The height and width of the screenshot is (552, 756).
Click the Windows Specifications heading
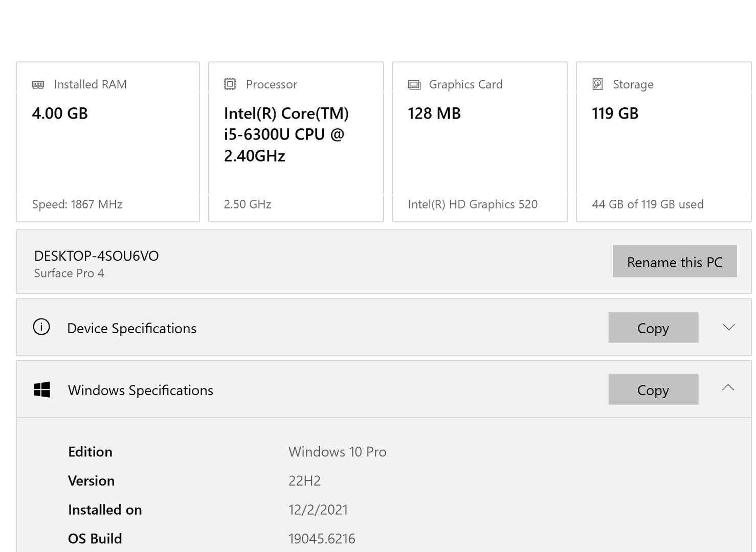[x=141, y=390]
